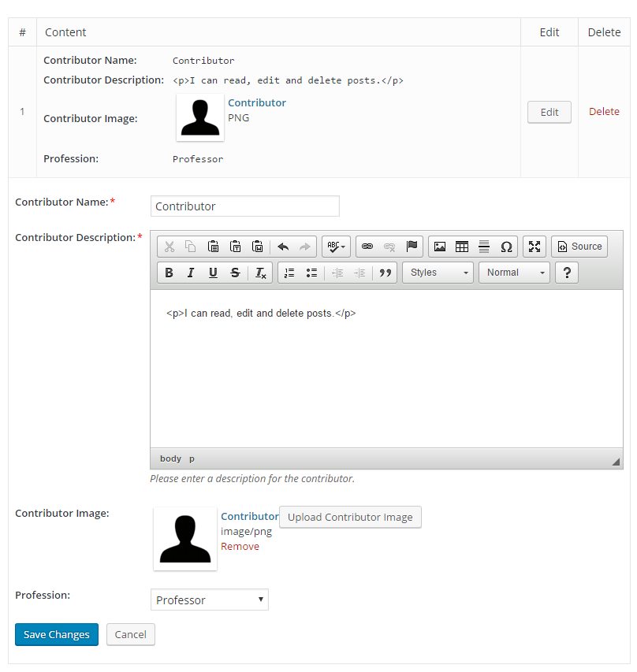
Task: Toggle bold formatting
Action: coord(169,273)
